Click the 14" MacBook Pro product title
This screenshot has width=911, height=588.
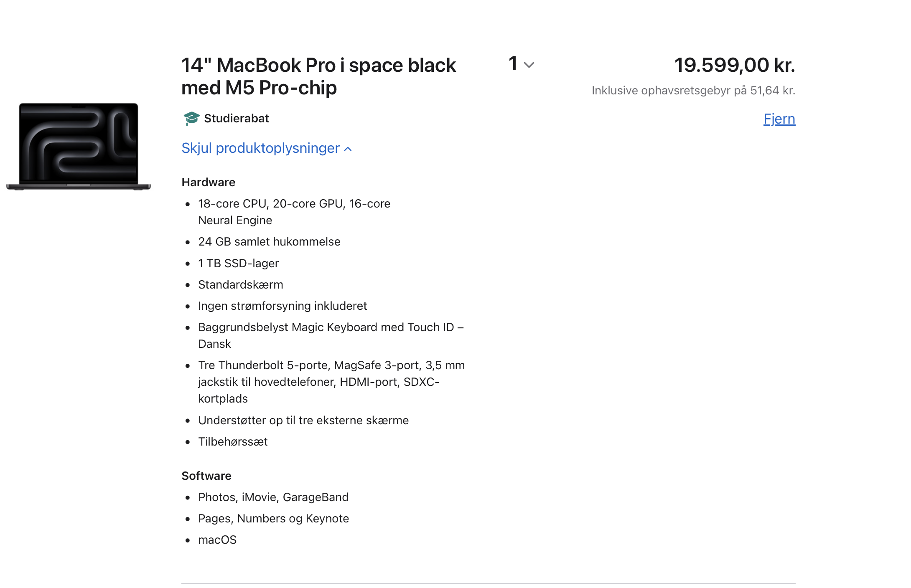pyautogui.click(x=318, y=76)
